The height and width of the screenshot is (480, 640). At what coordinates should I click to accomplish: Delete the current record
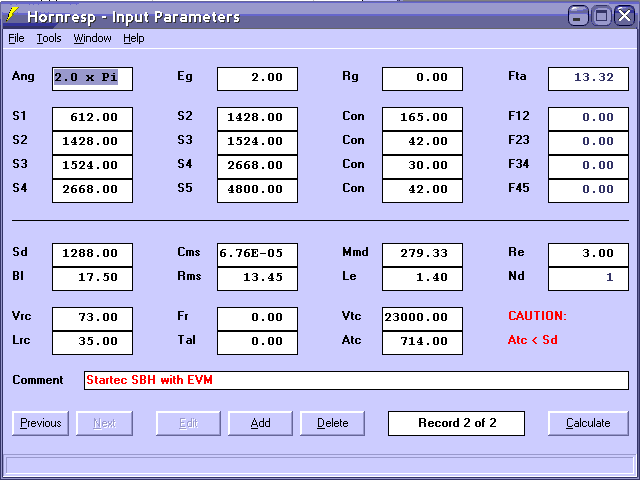coord(333,423)
